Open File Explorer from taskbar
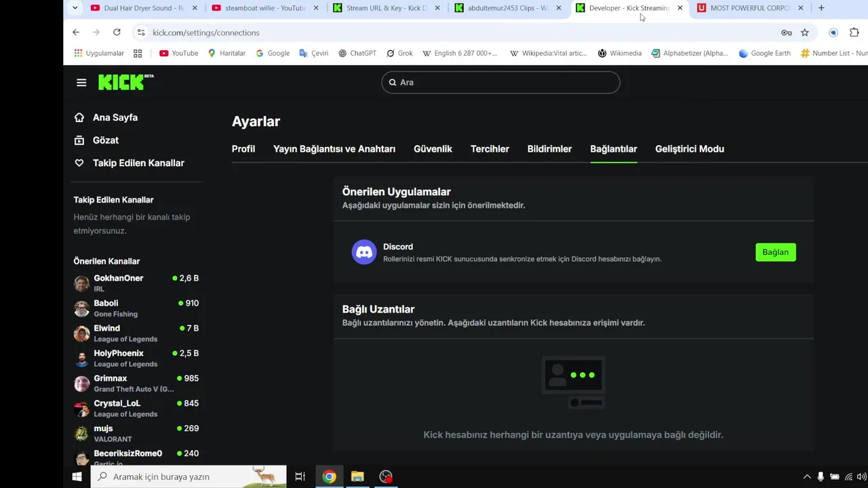Viewport: 868px width, 488px height. point(357,476)
